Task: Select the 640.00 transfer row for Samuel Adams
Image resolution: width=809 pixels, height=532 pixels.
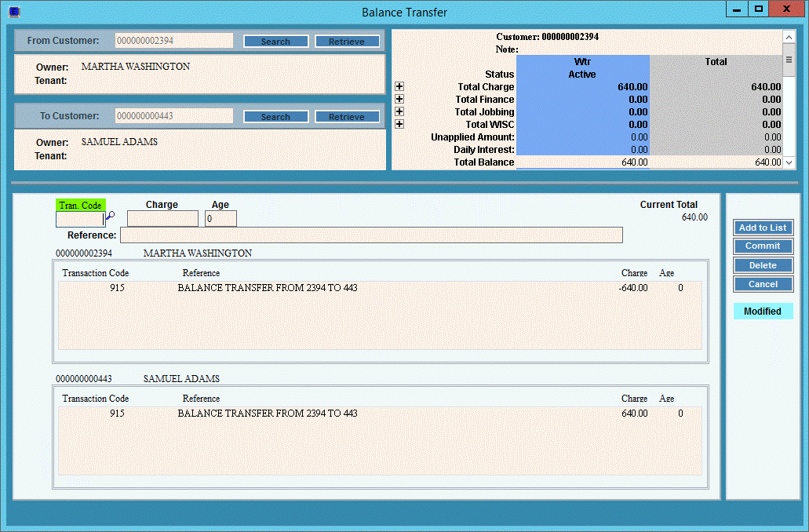Action: [x=380, y=414]
